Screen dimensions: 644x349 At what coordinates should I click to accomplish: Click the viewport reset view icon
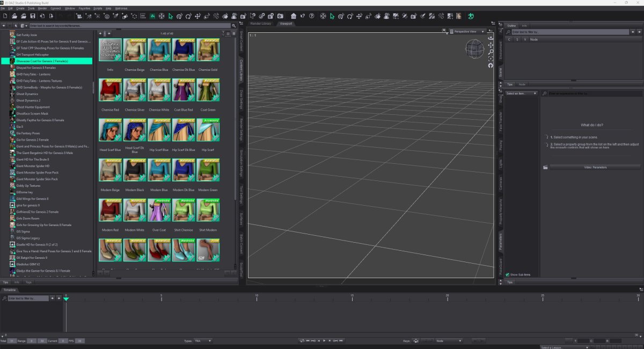[490, 66]
